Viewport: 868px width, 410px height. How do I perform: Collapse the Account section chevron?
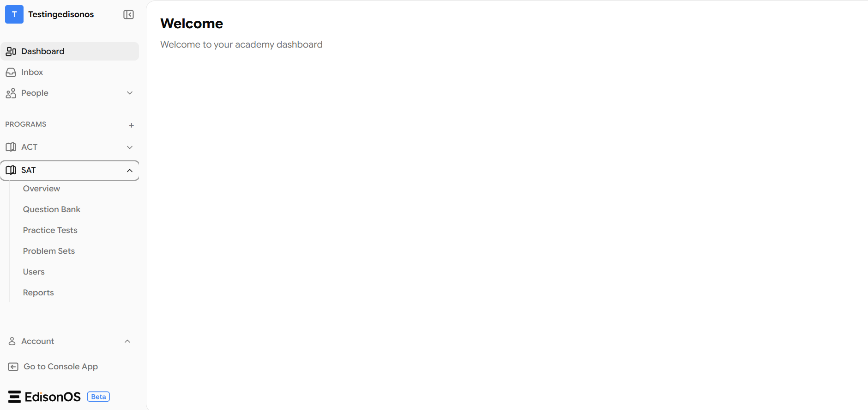point(127,341)
